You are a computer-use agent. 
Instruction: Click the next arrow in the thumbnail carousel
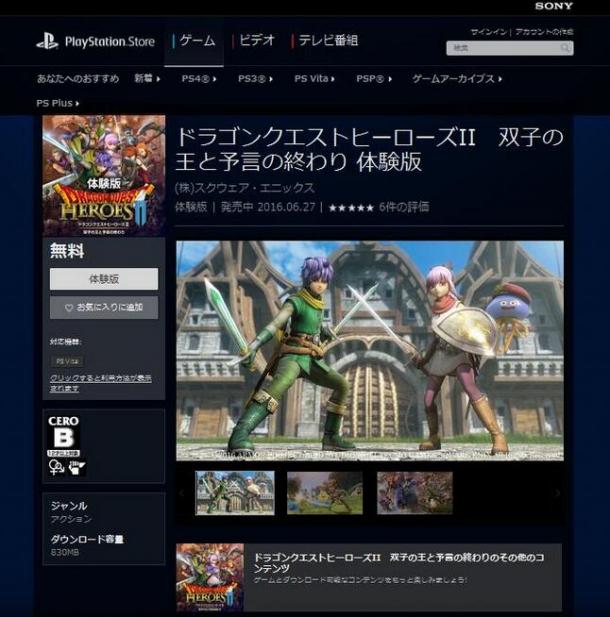pyautogui.click(x=557, y=493)
